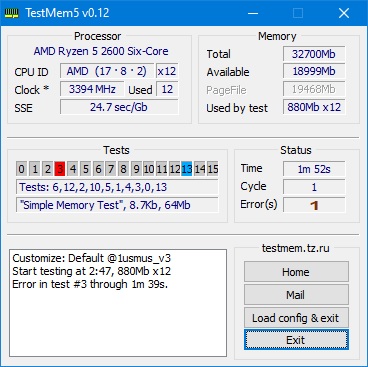
Task: Select test box number 12
Action: tap(174, 169)
